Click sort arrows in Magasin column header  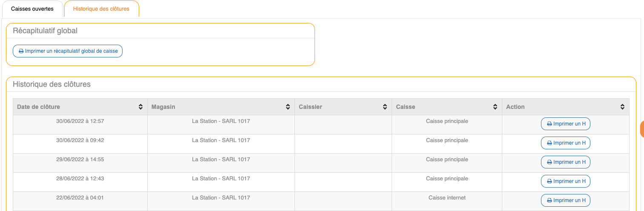tap(288, 107)
